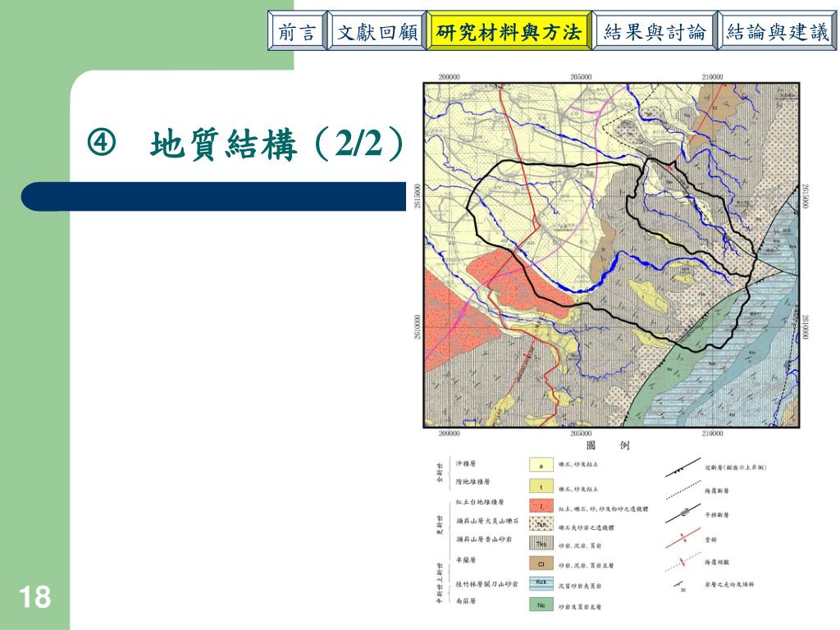Click the left axis label 2615000

point(418,196)
